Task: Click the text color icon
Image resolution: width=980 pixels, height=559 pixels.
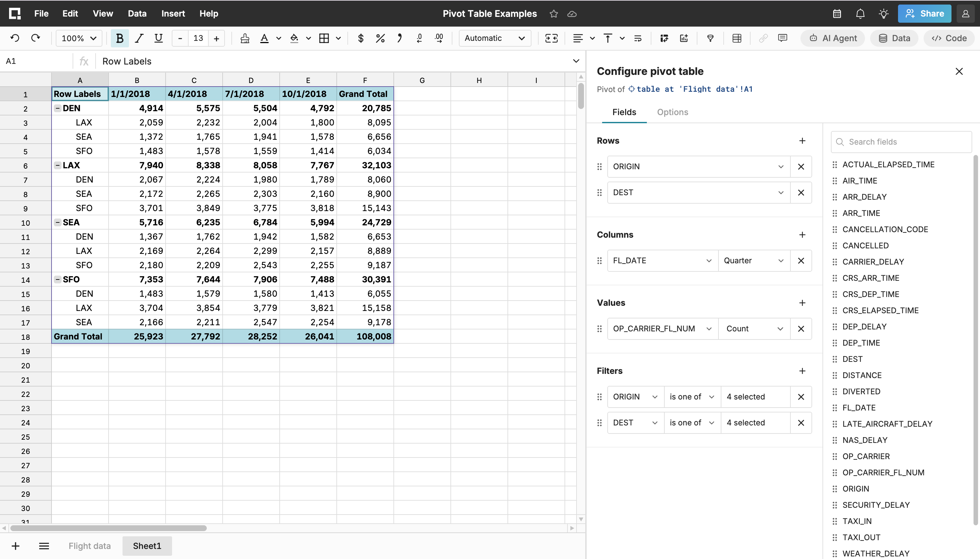Action: (264, 38)
